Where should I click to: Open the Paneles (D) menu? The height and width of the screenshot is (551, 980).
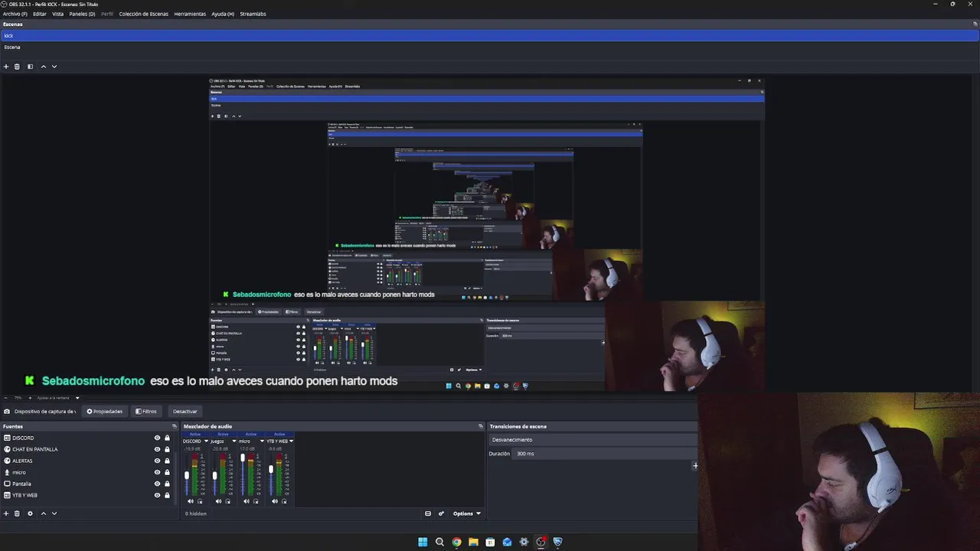pos(82,14)
